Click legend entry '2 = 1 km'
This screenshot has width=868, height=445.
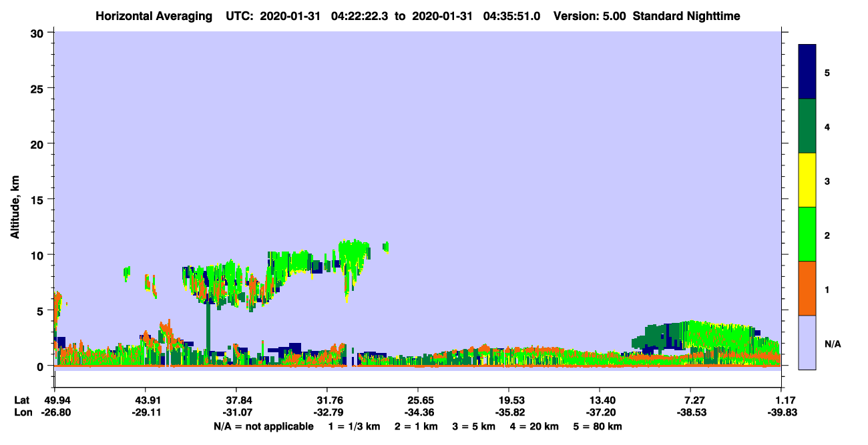point(416,426)
